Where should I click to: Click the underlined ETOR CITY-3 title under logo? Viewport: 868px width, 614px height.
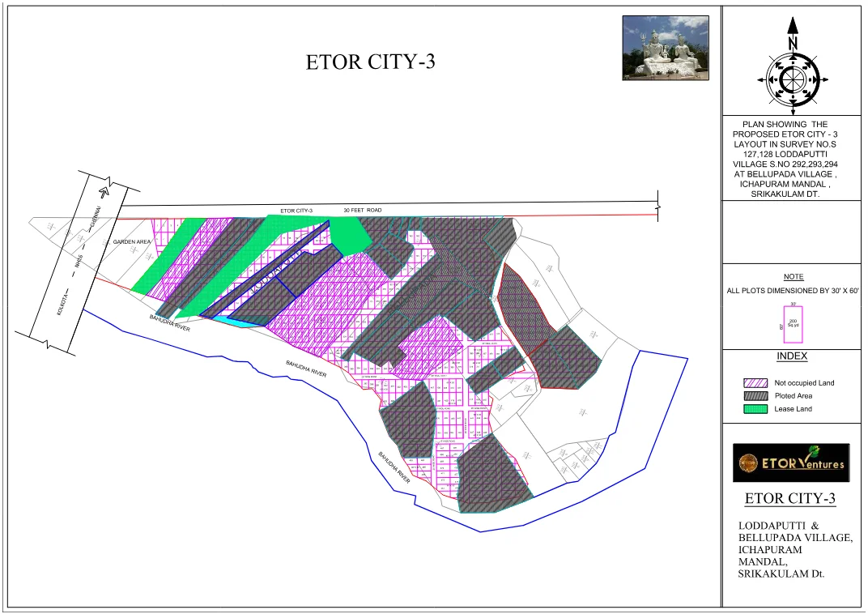tap(790, 498)
